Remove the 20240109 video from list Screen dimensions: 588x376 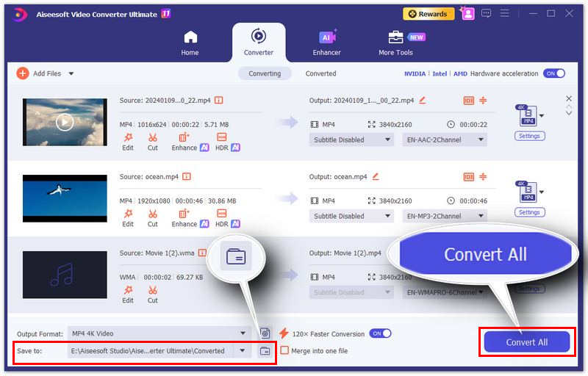569,98
